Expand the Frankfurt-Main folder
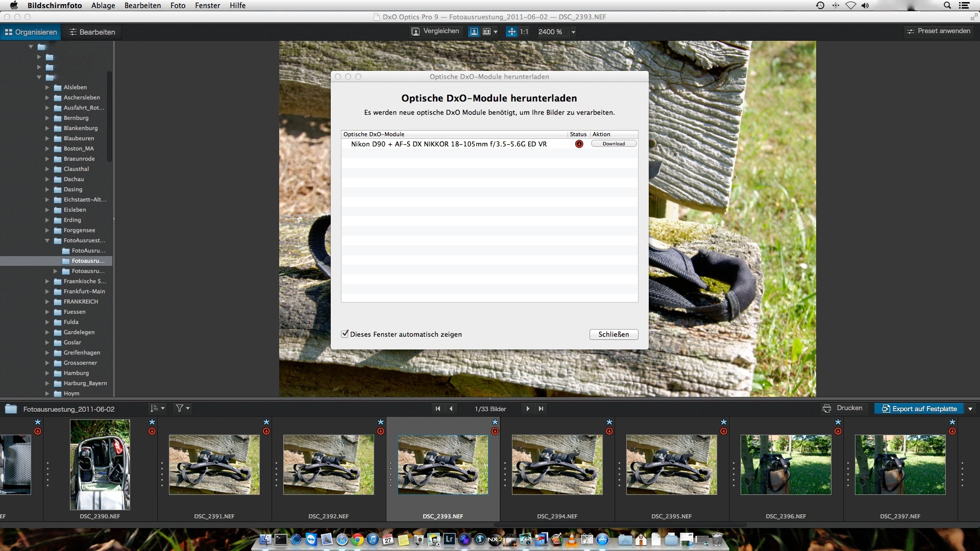The width and height of the screenshot is (980, 551). tap(47, 291)
